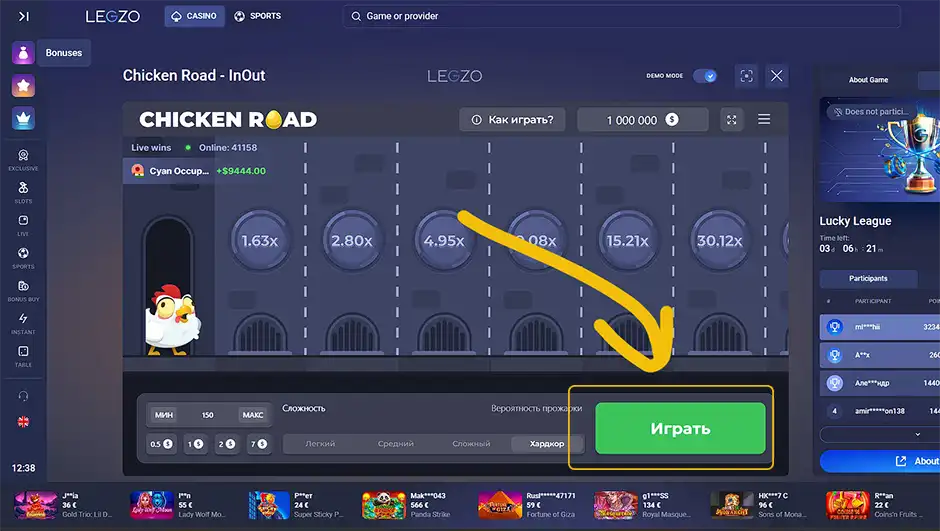Open the Bonus Buy category
Screen dimensions: 940x531
[x=23, y=291]
